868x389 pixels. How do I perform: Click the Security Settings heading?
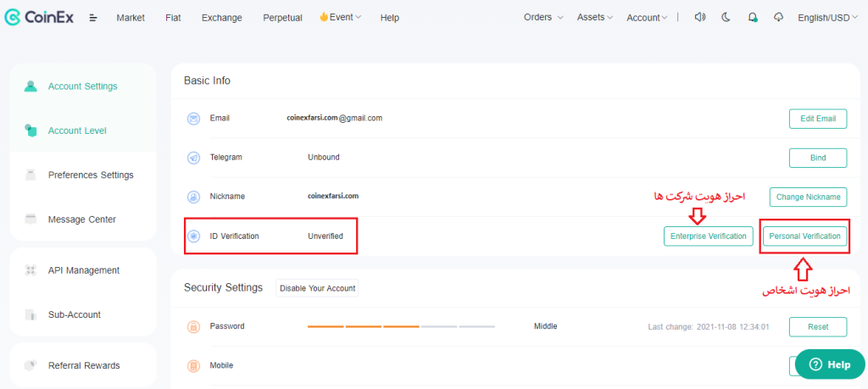[223, 288]
